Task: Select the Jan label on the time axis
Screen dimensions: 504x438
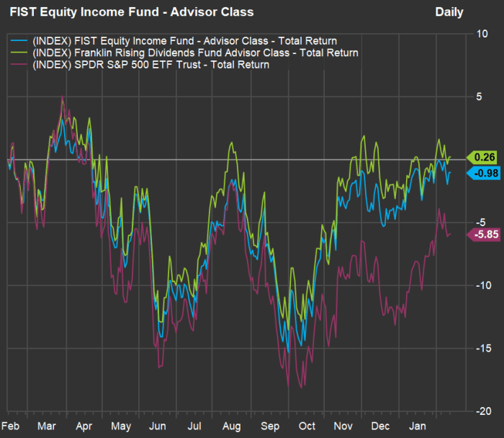Action: pos(418,426)
